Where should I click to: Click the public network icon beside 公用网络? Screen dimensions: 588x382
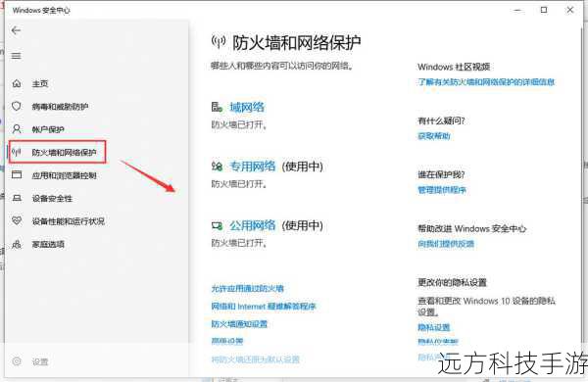[217, 225]
